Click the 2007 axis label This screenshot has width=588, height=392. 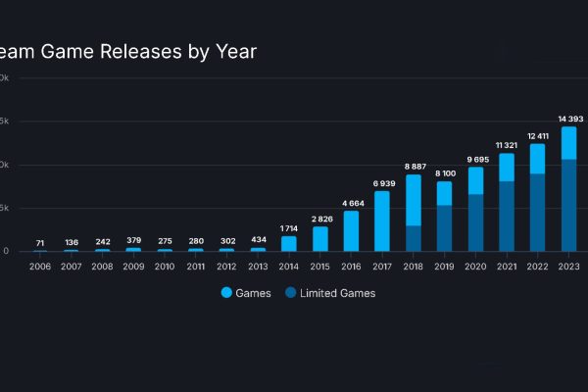pos(71,267)
